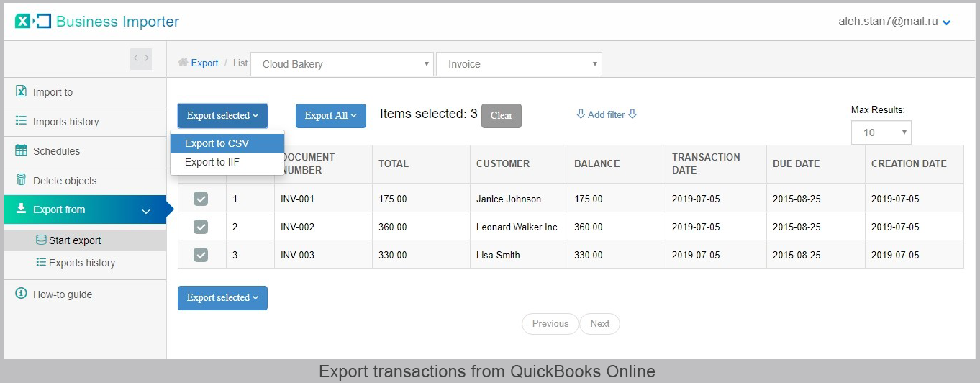Click the List breadcrumb text

coord(240,63)
